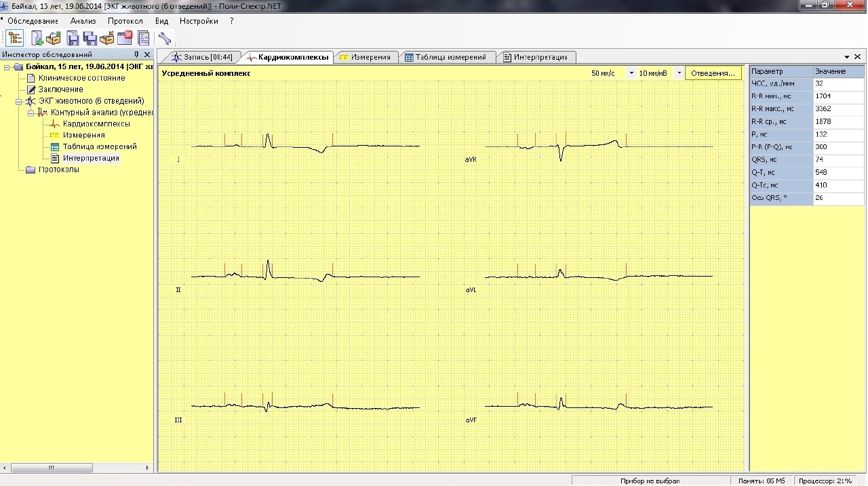Click the inspector horizontal scrollbar right arrow
This screenshot has height=486, width=868.
click(x=148, y=468)
